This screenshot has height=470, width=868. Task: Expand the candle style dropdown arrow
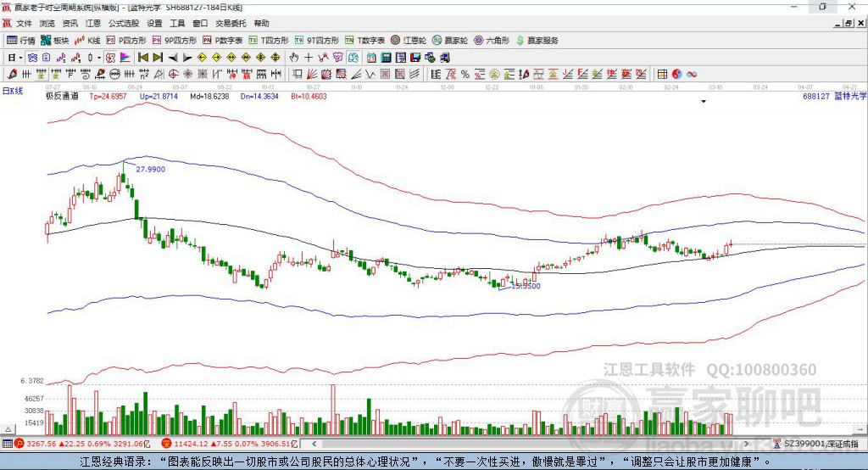(x=99, y=58)
